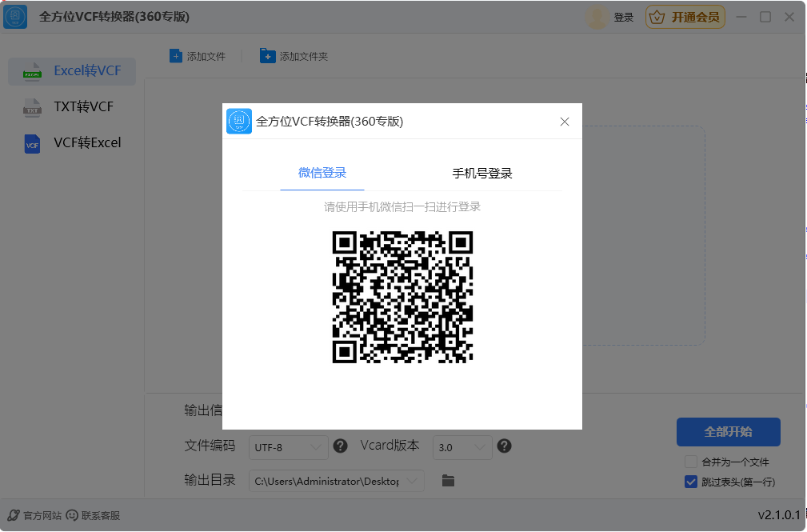Click the 联系客服 customer service icon
Viewport: 807px width, 532px height.
point(72,515)
